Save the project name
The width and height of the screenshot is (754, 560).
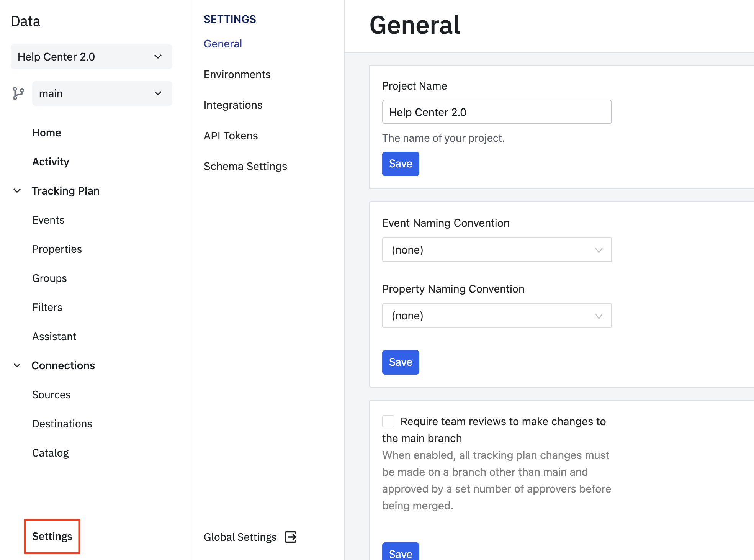coord(401,164)
